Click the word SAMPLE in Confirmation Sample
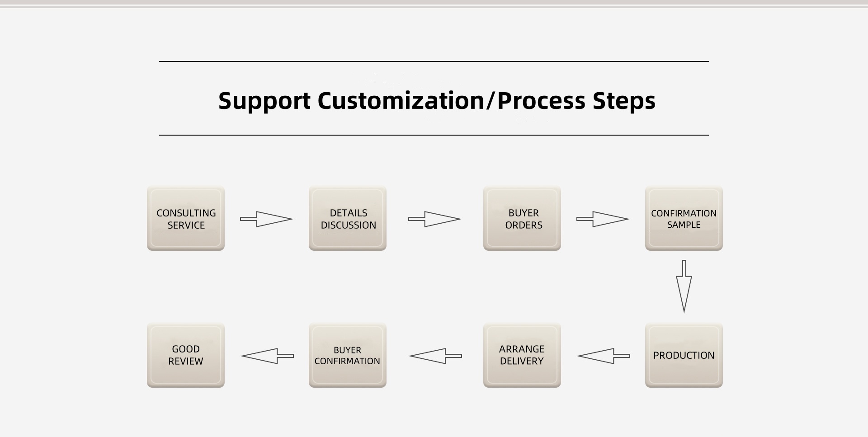This screenshot has width=868, height=437. point(684,225)
